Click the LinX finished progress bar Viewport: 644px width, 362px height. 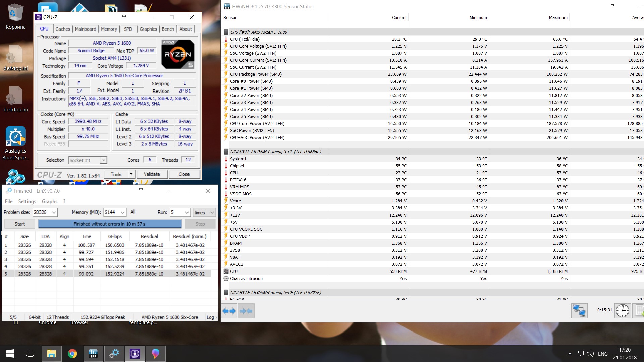(110, 224)
